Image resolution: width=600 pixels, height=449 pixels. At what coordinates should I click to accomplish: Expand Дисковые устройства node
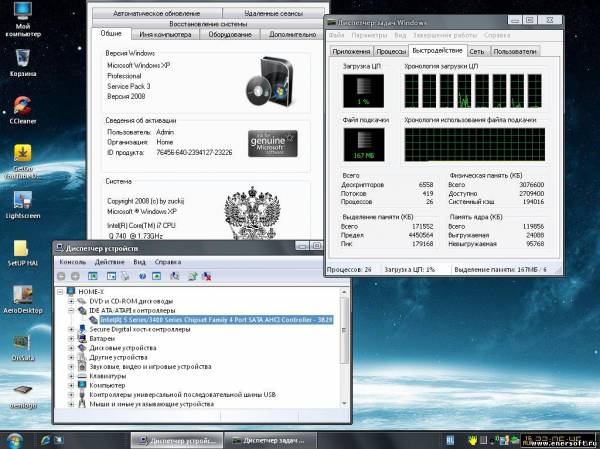(x=71, y=348)
